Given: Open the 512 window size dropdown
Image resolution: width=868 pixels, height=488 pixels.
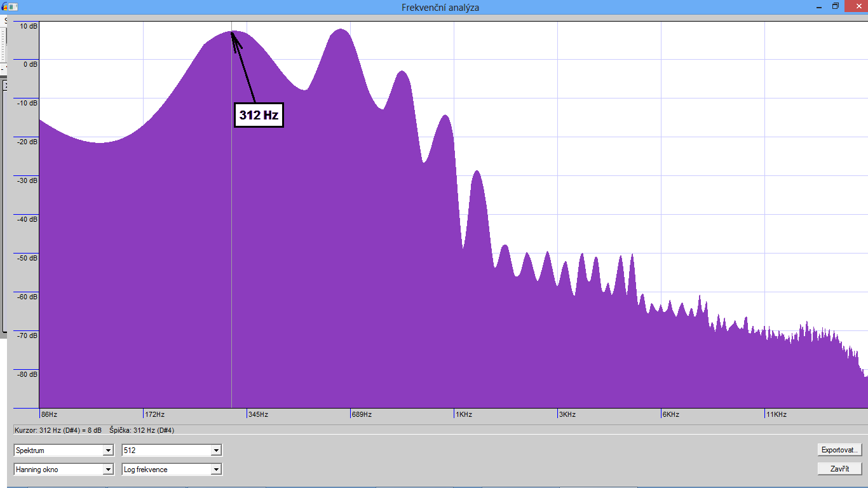Looking at the screenshot, I should (x=172, y=451).
